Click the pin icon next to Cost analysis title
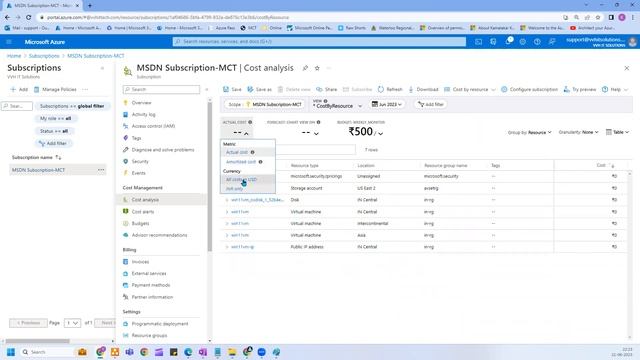 click(305, 68)
